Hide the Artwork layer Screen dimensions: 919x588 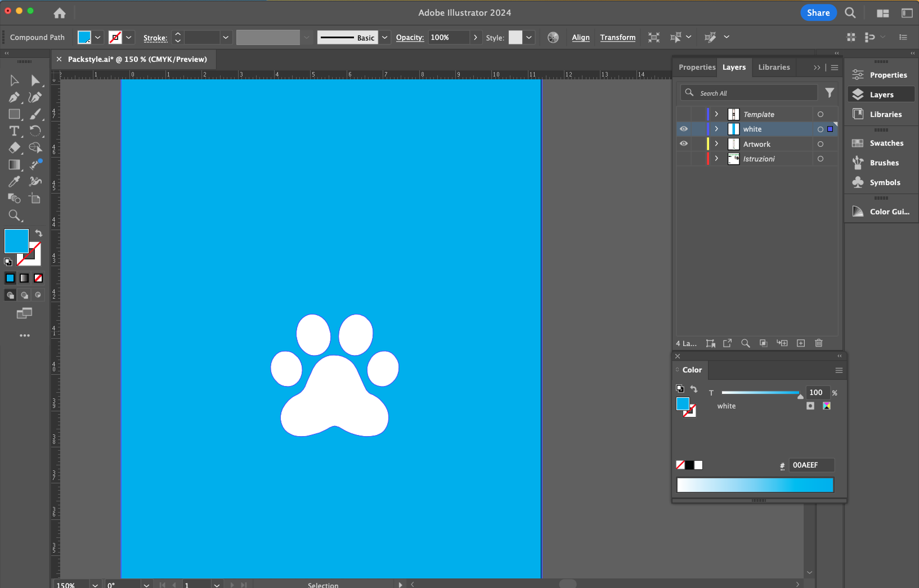pos(684,144)
